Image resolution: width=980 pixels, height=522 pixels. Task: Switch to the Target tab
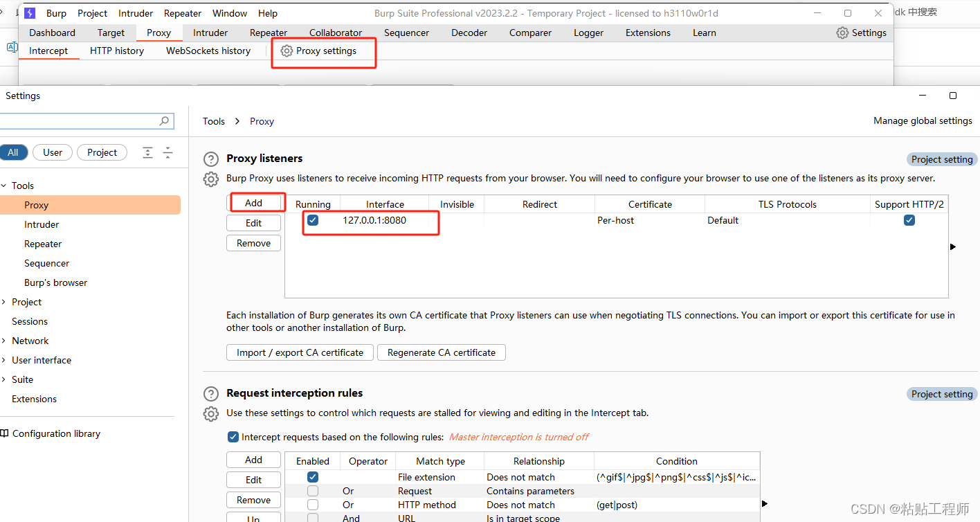[x=111, y=33]
